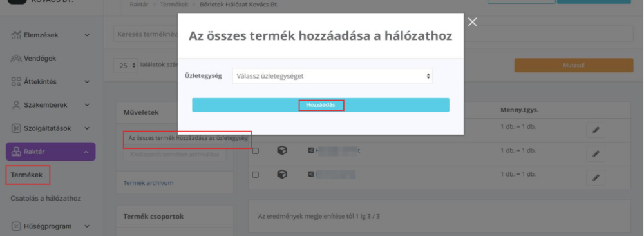The width and height of the screenshot is (644, 236).
Task: Close the dialog with the X icon
Action: click(472, 22)
